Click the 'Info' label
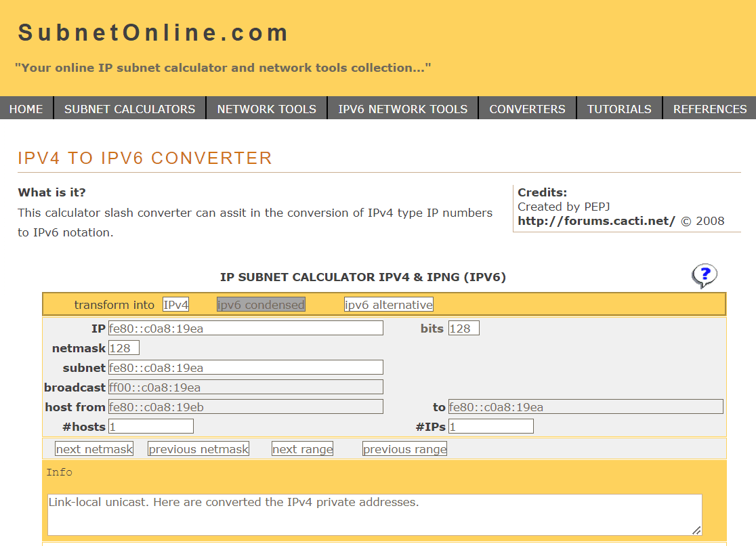 click(x=60, y=472)
